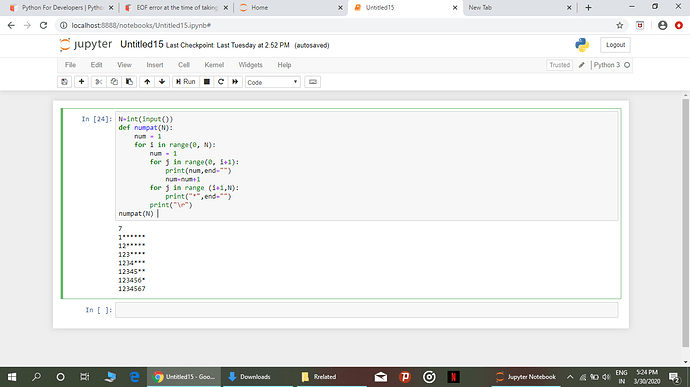Viewport: 690px width, 387px height.
Task: Open volume control in tray
Action: (606, 377)
